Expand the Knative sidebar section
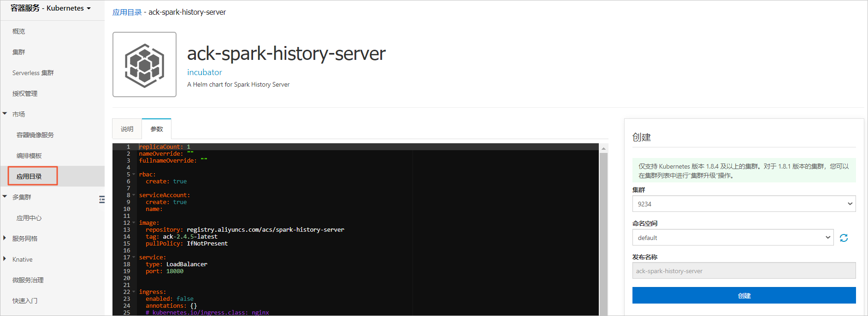Image resolution: width=868 pixels, height=316 pixels. [5, 259]
